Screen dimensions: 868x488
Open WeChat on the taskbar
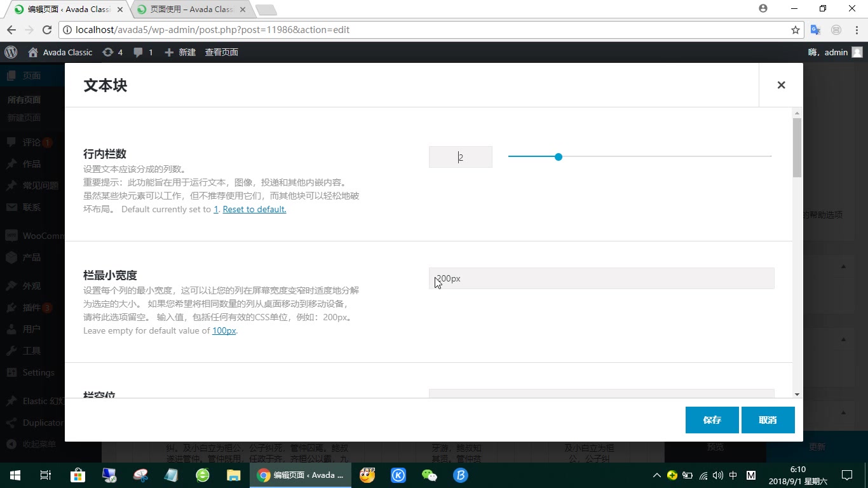pyautogui.click(x=430, y=475)
